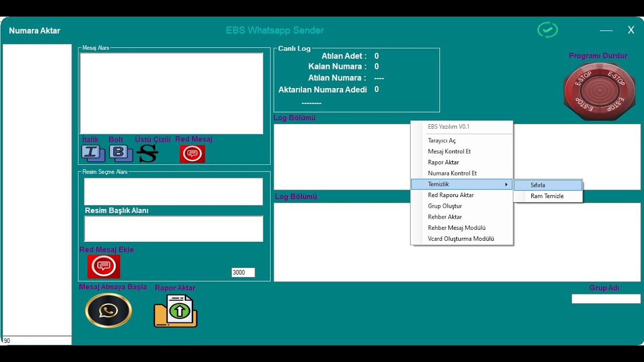Viewport: 644px width, 362px height.
Task: Click the left number list panel
Action: click(37, 190)
